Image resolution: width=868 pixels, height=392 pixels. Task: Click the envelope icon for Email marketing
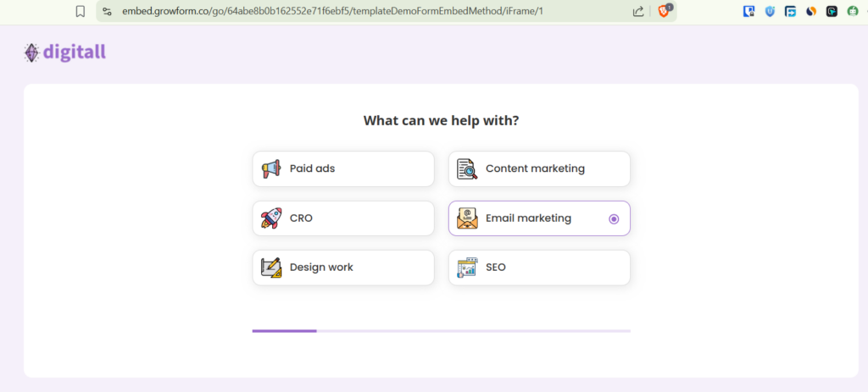[467, 218]
